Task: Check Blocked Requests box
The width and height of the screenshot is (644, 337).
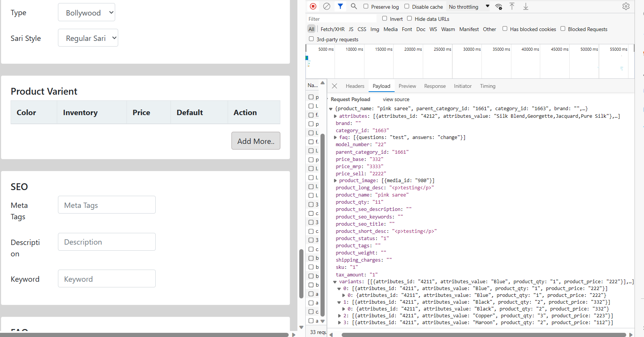Action: pos(563,28)
